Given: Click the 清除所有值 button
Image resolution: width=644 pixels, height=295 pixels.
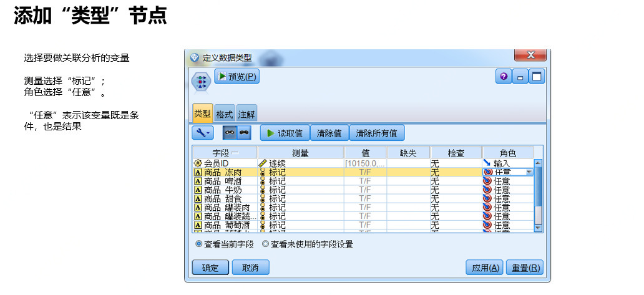Looking at the screenshot, I should pyautogui.click(x=377, y=133).
